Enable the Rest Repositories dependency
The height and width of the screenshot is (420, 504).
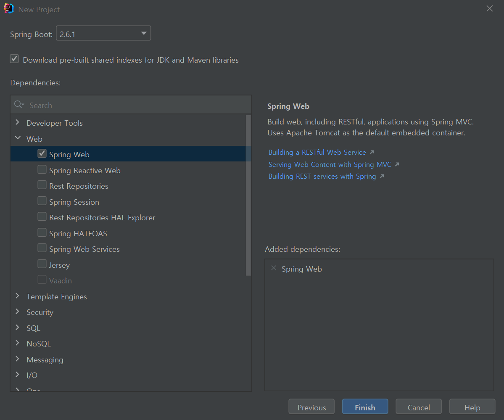click(42, 185)
